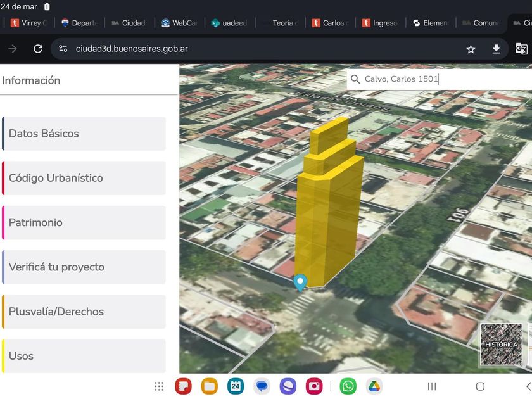
Task: Click the reload page icon
Action: pyautogui.click(x=38, y=49)
